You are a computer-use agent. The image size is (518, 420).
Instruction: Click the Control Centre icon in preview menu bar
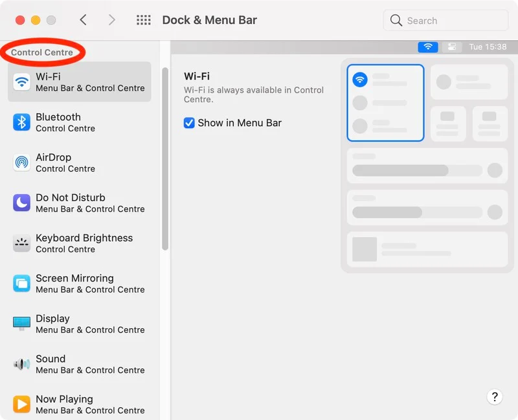tap(452, 47)
